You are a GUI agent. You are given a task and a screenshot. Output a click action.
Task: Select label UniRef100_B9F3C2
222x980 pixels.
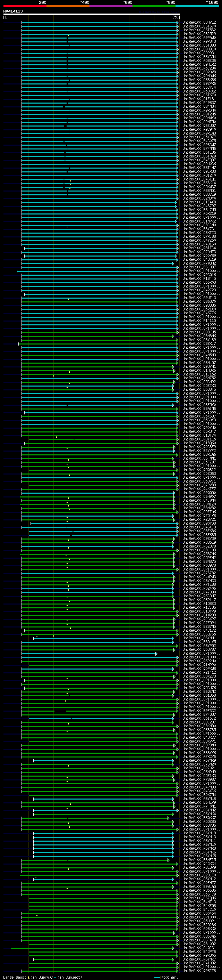click(199, 711)
